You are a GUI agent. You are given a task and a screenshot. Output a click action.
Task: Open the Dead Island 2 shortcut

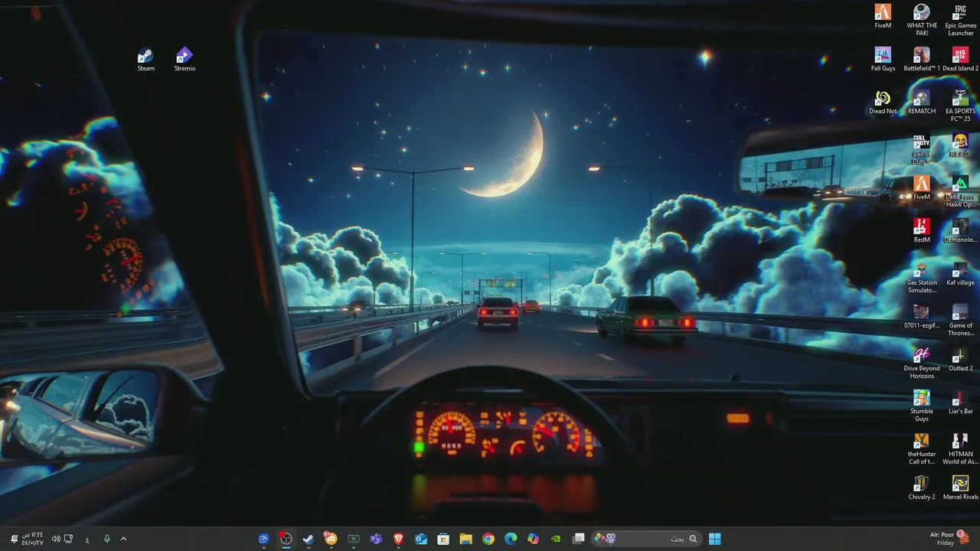coord(960,60)
